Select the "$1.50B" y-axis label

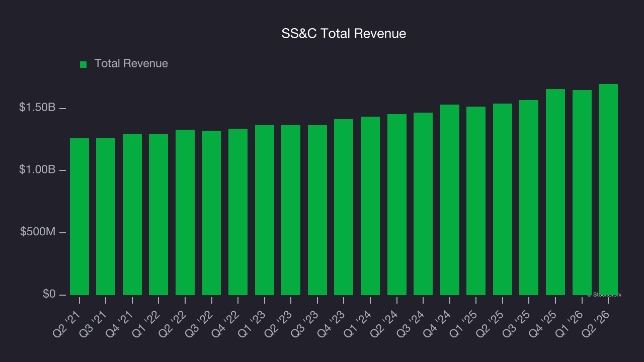pos(37,108)
